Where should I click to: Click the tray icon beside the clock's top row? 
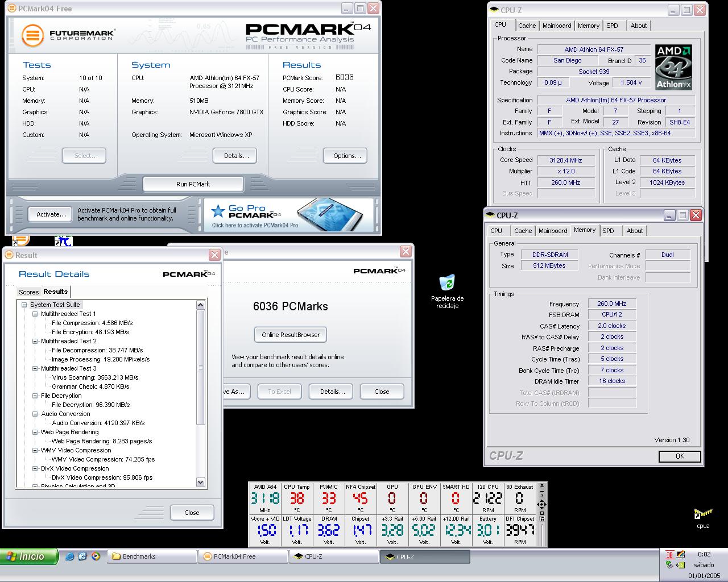click(x=680, y=555)
